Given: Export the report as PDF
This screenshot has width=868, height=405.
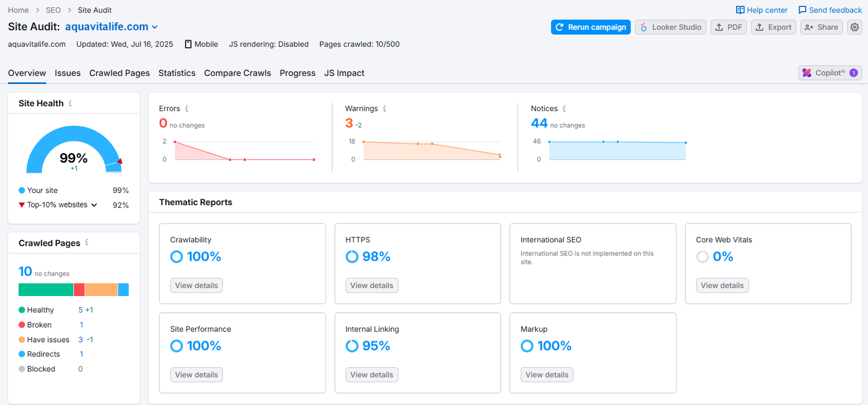Looking at the screenshot, I should (729, 27).
